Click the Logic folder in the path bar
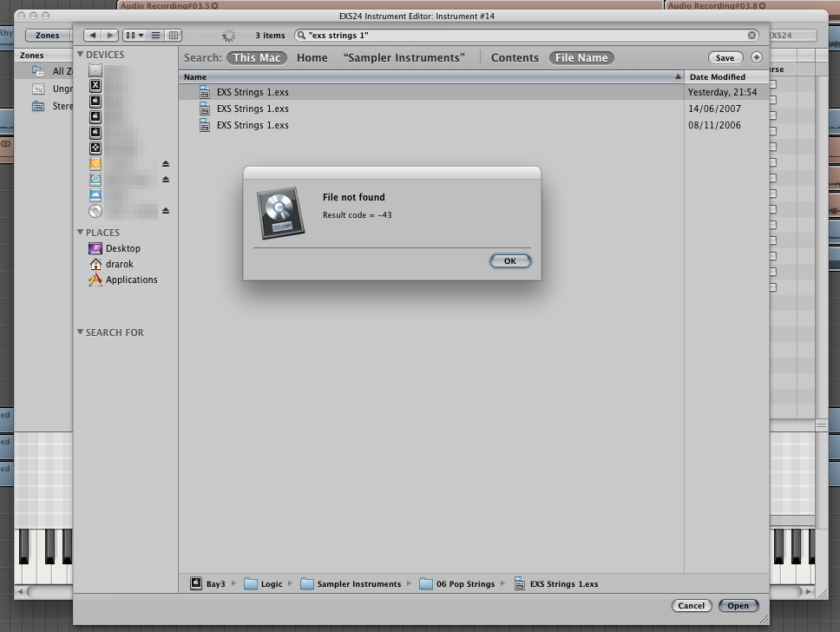The width and height of the screenshot is (840, 632). click(263, 583)
